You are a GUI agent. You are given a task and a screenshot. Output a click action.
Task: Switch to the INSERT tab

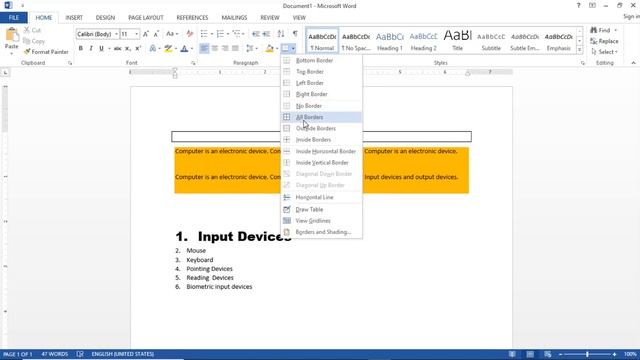pos(74,18)
